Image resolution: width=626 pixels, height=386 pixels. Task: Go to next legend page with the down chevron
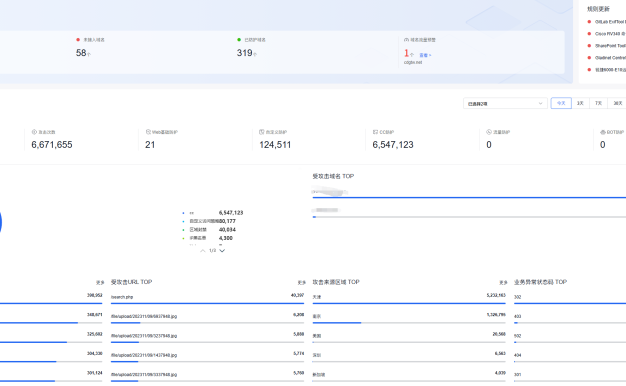(x=222, y=251)
